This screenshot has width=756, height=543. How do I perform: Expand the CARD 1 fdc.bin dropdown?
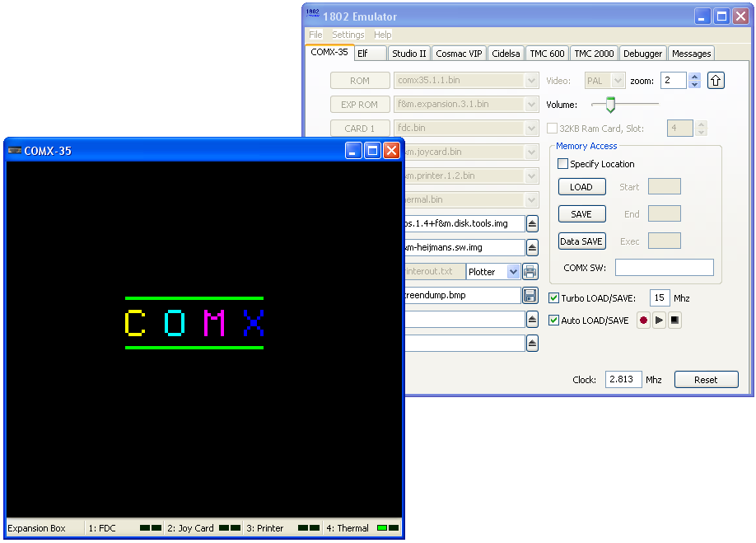click(531, 129)
